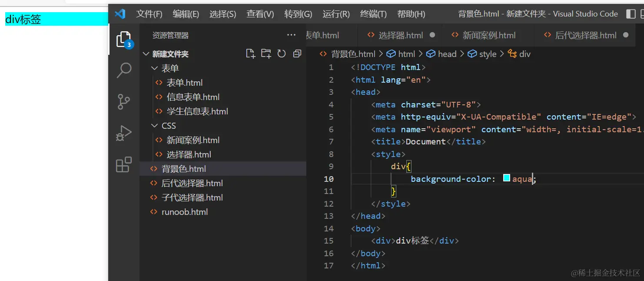Image resolution: width=644 pixels, height=281 pixels.
Task: Collapse the CSS folder
Action: pyautogui.click(x=154, y=126)
